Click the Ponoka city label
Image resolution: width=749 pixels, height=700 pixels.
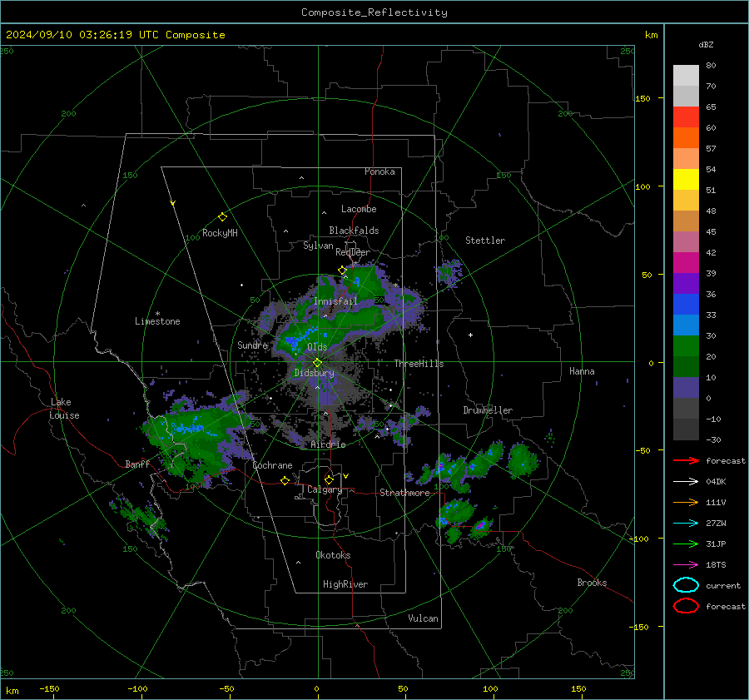[x=379, y=171]
